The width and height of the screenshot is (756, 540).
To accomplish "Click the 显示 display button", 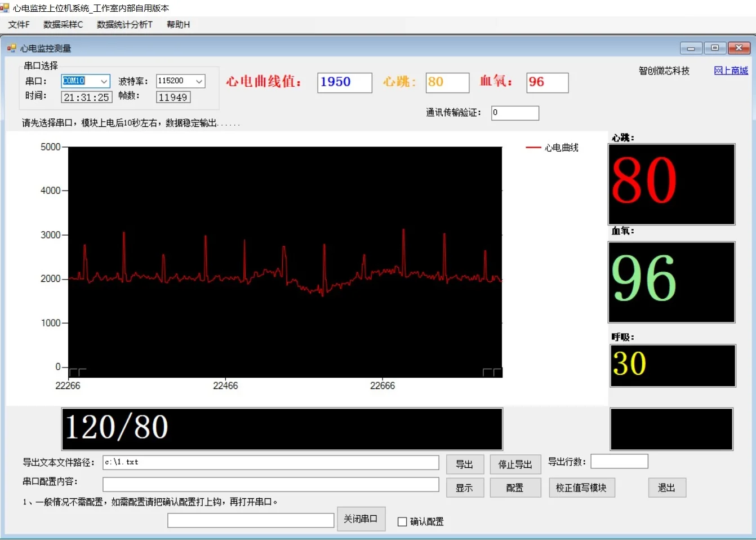I will click(x=465, y=487).
